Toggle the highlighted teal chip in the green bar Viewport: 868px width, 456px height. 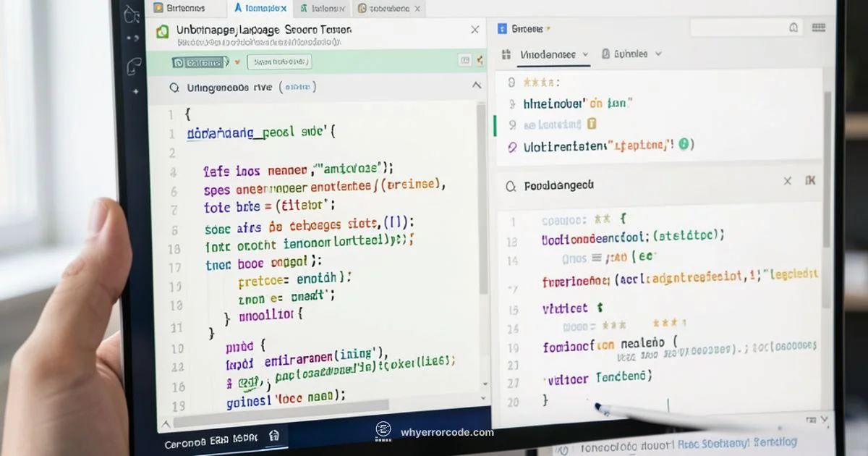[200, 63]
